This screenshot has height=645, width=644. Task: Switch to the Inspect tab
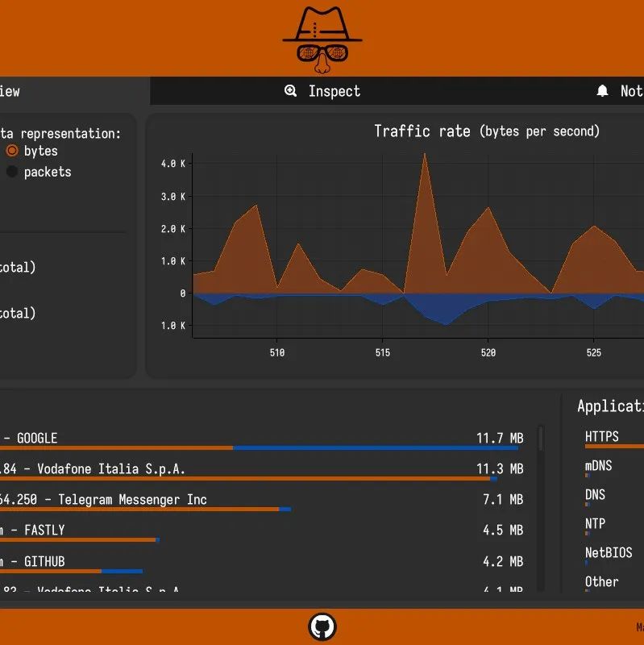pos(322,91)
